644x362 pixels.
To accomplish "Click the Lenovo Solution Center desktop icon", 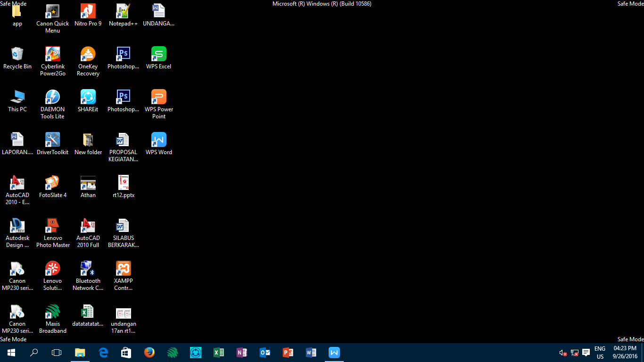I will tap(53, 276).
